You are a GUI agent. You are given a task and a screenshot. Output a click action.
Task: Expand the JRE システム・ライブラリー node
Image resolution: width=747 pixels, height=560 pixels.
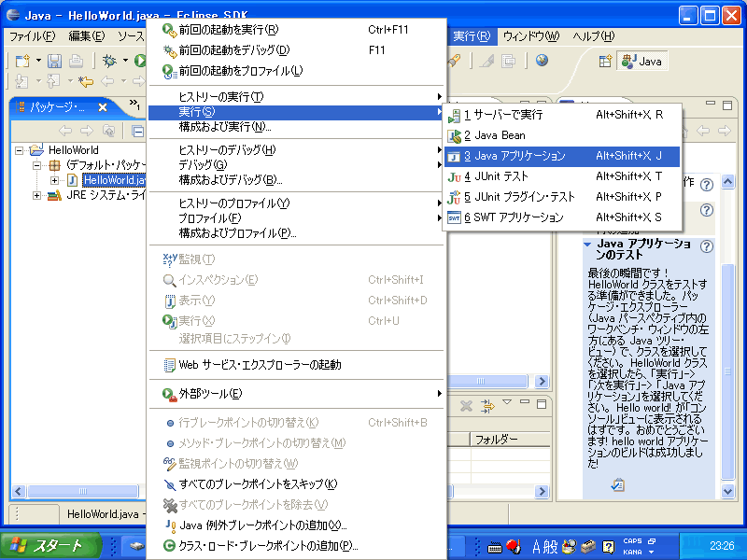(37, 195)
